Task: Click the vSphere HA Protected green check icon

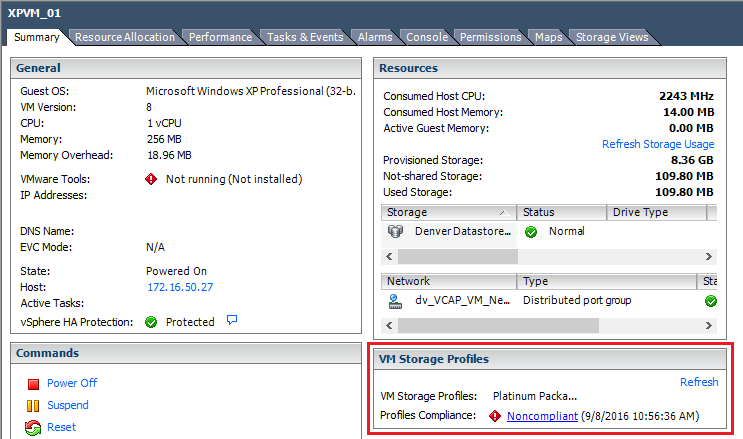Action: click(x=151, y=322)
